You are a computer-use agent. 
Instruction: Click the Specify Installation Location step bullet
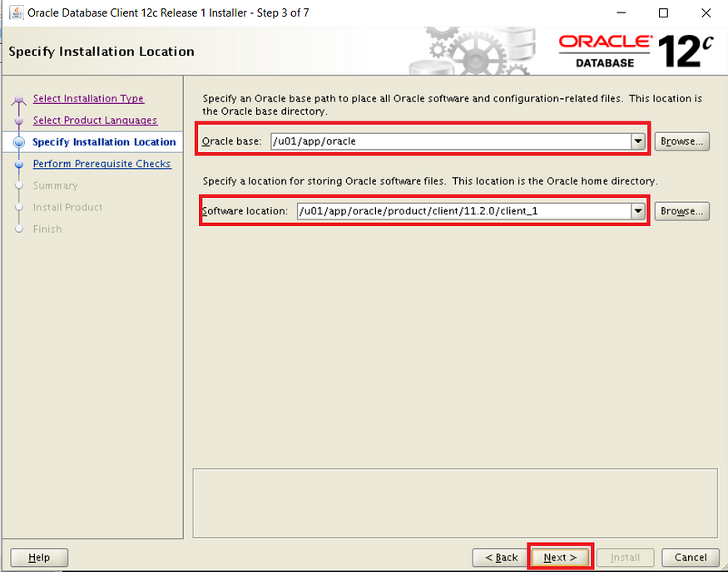tap(19, 142)
